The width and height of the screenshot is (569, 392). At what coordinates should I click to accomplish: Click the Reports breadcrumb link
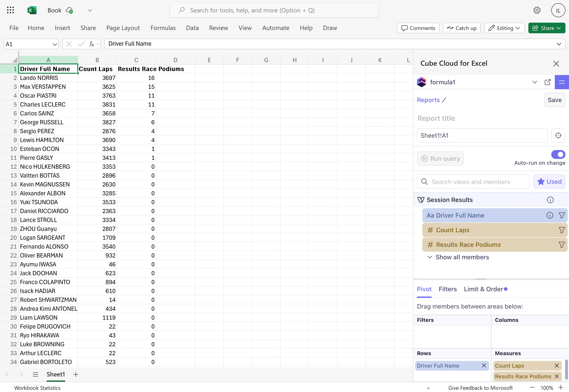pyautogui.click(x=428, y=100)
